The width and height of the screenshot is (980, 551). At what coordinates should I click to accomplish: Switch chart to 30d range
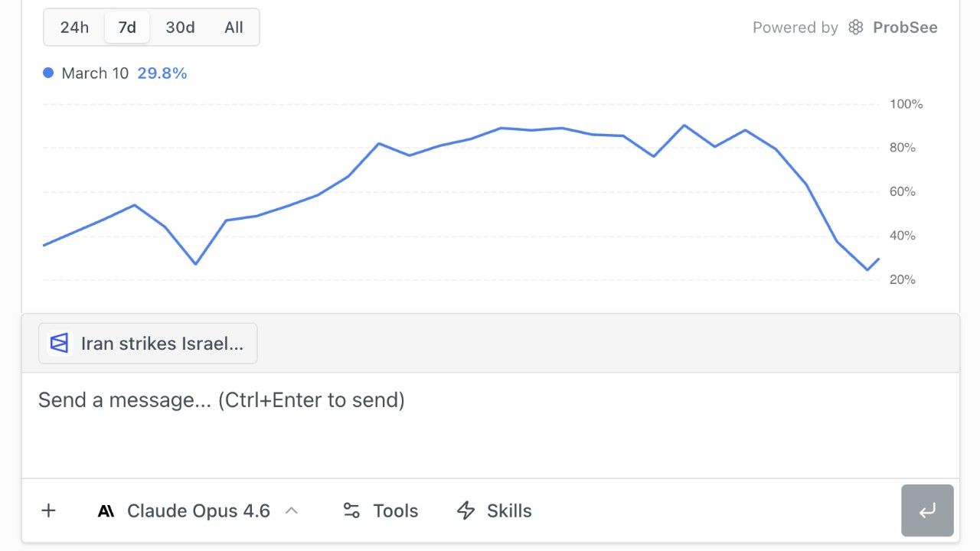180,28
